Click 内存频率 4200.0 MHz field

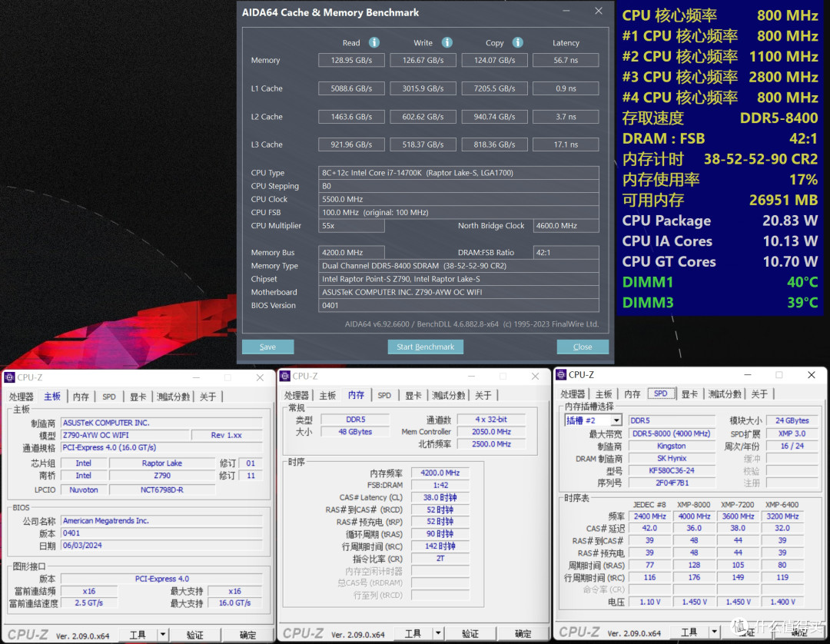click(x=440, y=473)
